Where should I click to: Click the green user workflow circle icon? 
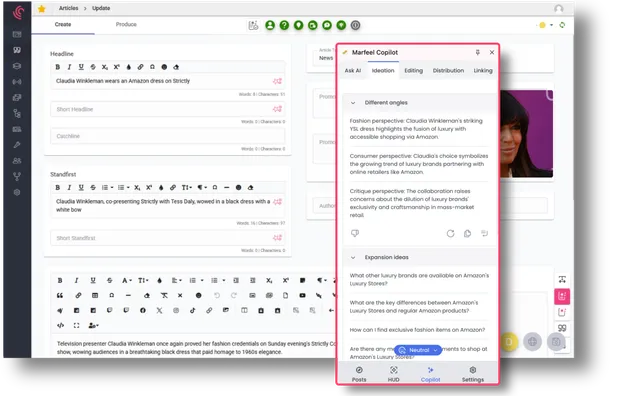point(270,25)
